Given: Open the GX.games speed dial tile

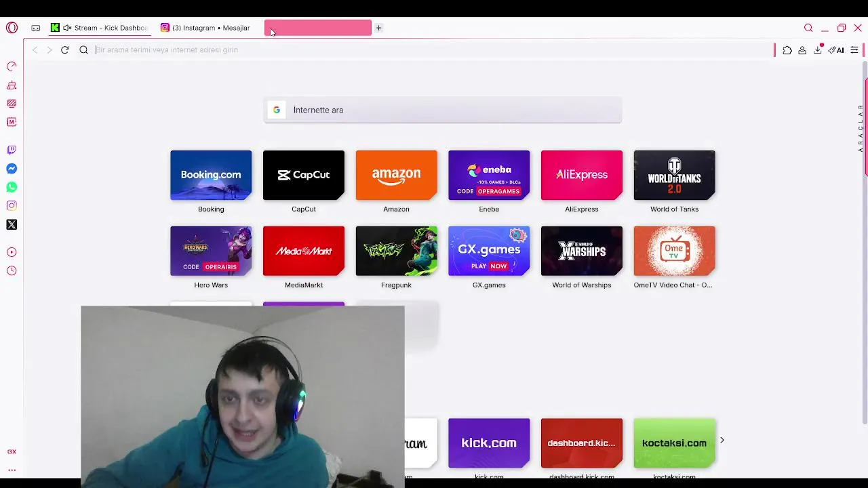Looking at the screenshot, I should [489, 251].
